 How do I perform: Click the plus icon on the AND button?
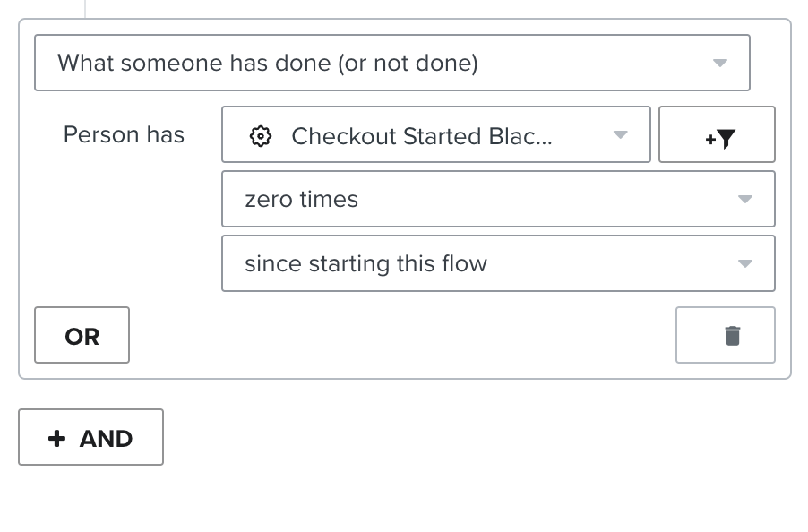point(57,438)
